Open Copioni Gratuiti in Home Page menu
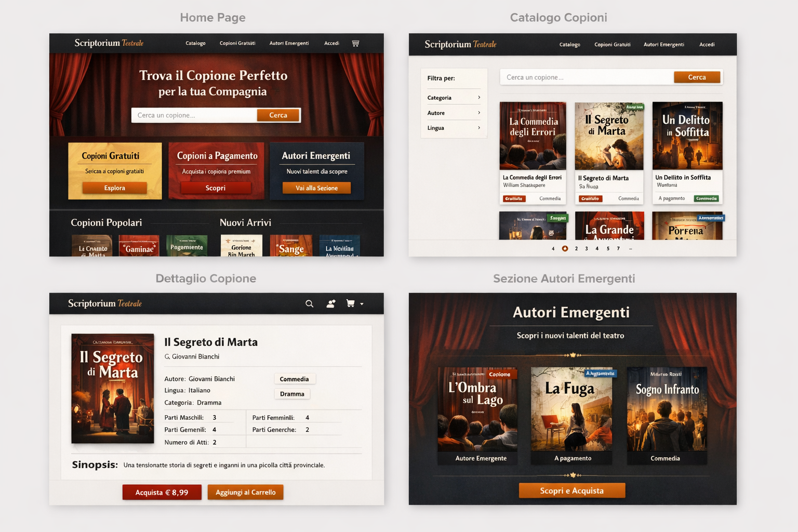This screenshot has width=798, height=532. [237, 44]
